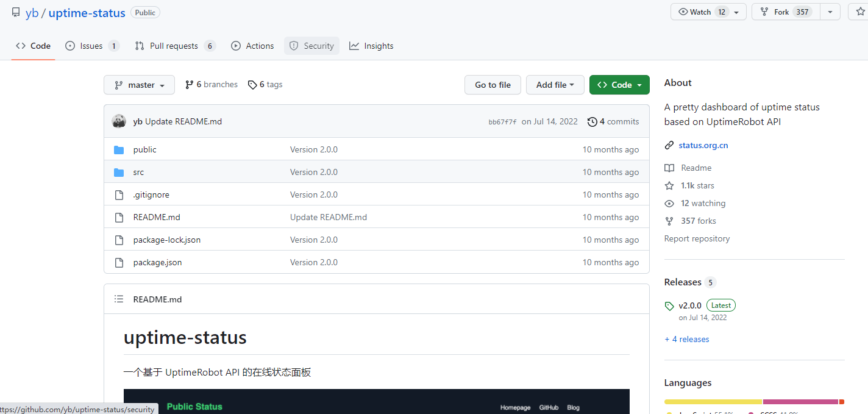The height and width of the screenshot is (414, 868).
Task: Click the yellow JavaScript language bar
Action: (713, 402)
